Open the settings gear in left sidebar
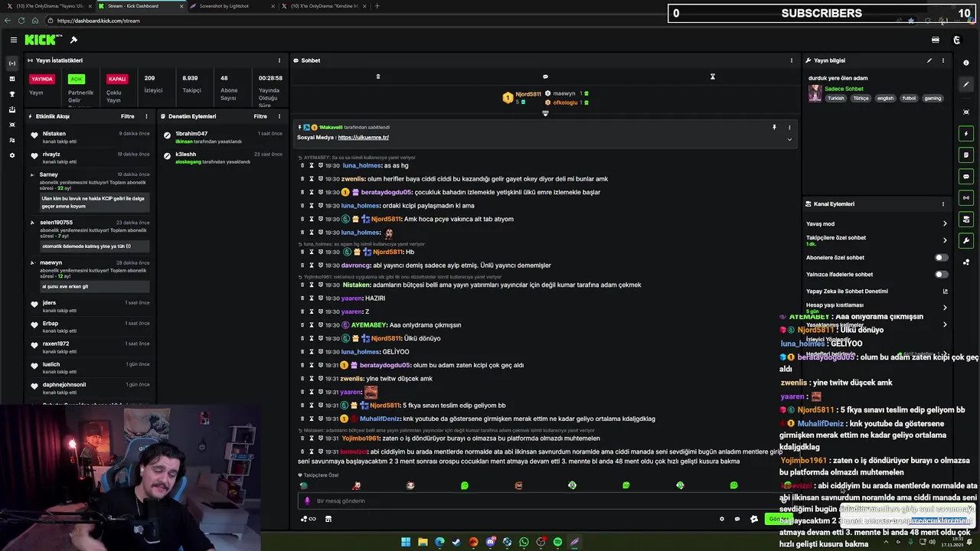Viewport: 980px width, 551px height. click(11, 155)
